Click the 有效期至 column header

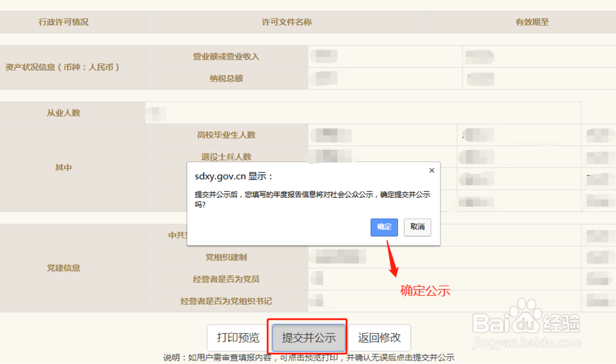[531, 22]
